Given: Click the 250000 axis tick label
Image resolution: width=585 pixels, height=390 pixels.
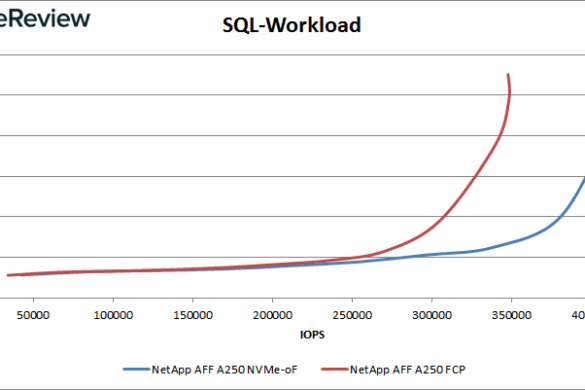Looking at the screenshot, I should pyautogui.click(x=352, y=315).
